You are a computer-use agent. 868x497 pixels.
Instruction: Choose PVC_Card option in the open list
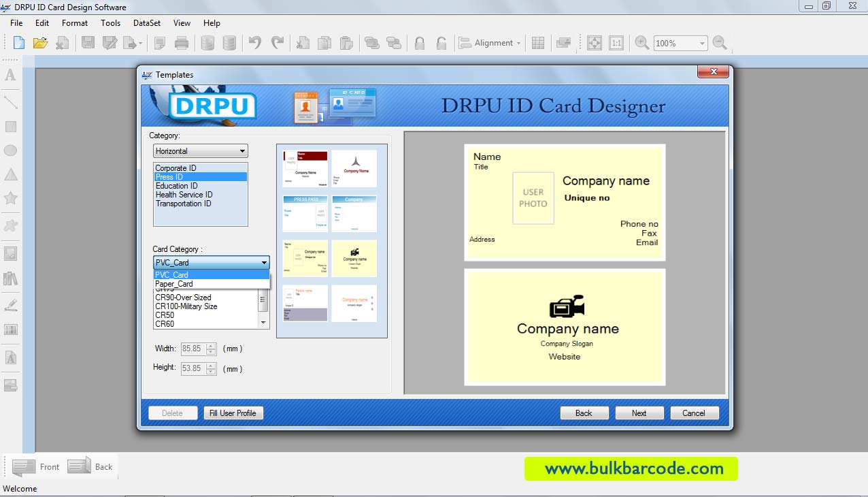pos(212,275)
